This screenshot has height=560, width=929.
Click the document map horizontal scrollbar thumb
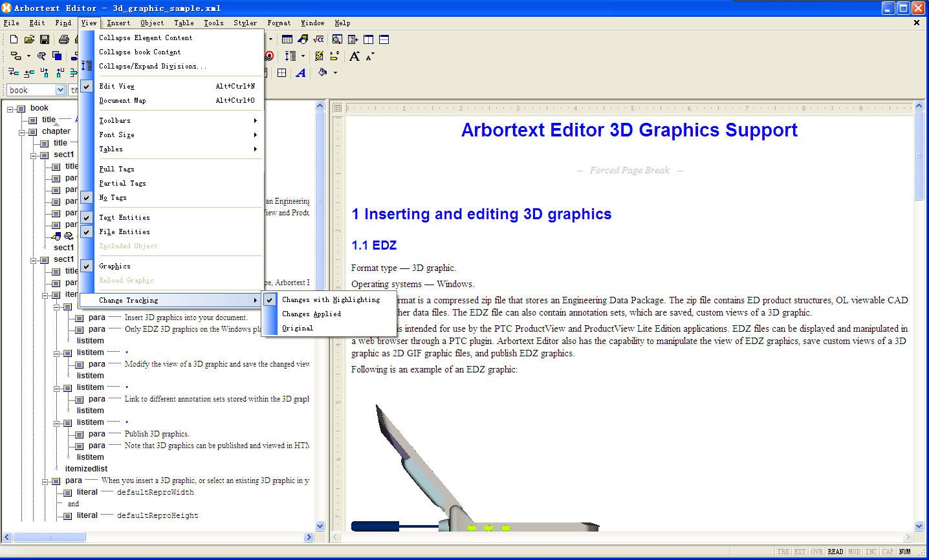(x=50, y=537)
